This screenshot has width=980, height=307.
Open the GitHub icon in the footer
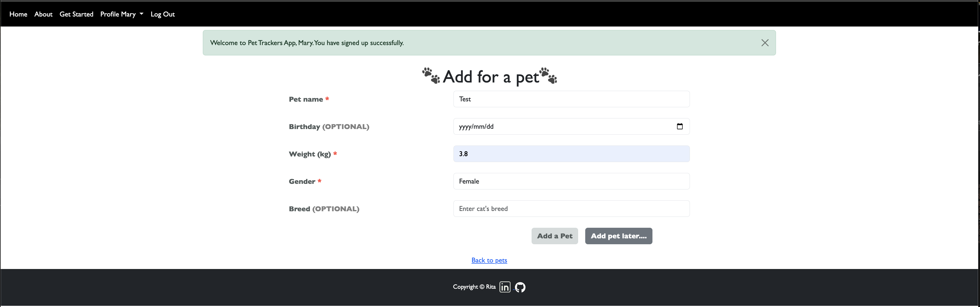(520, 287)
